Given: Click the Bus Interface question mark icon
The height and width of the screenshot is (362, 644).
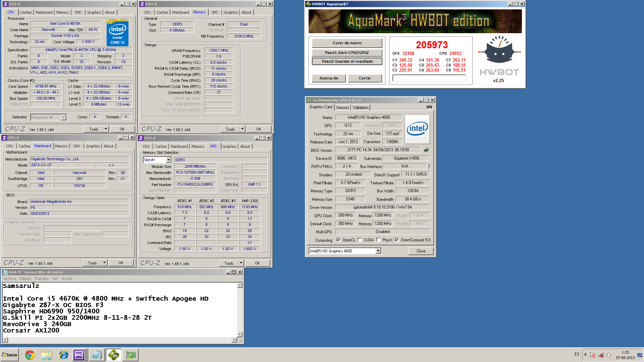Looking at the screenshot, I should [x=429, y=166].
